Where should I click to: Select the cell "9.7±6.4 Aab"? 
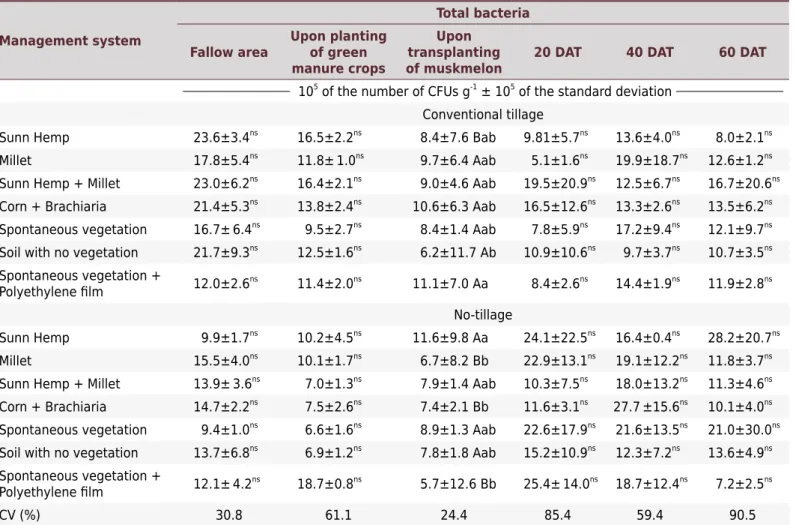tap(457, 160)
